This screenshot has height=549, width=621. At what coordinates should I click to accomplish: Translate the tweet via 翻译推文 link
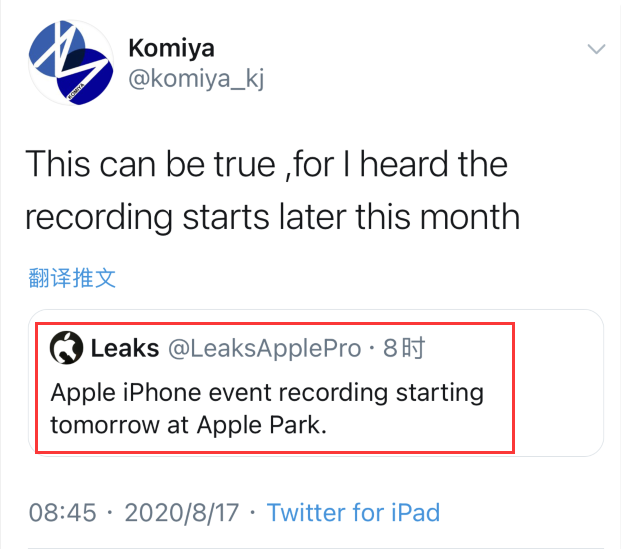(71, 277)
